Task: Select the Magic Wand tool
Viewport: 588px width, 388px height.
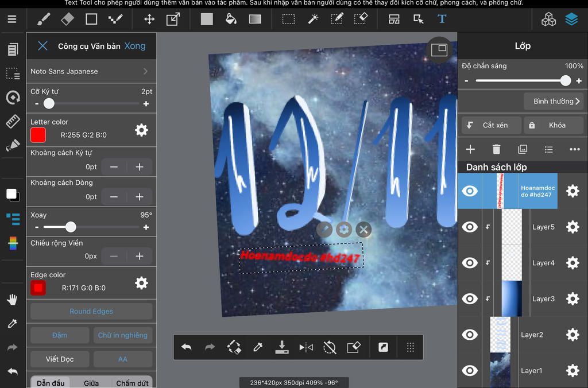Action: coord(313,19)
